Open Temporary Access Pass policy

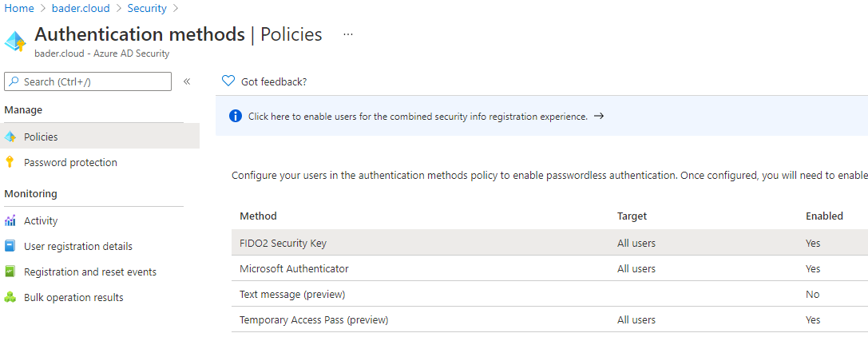[x=314, y=319]
